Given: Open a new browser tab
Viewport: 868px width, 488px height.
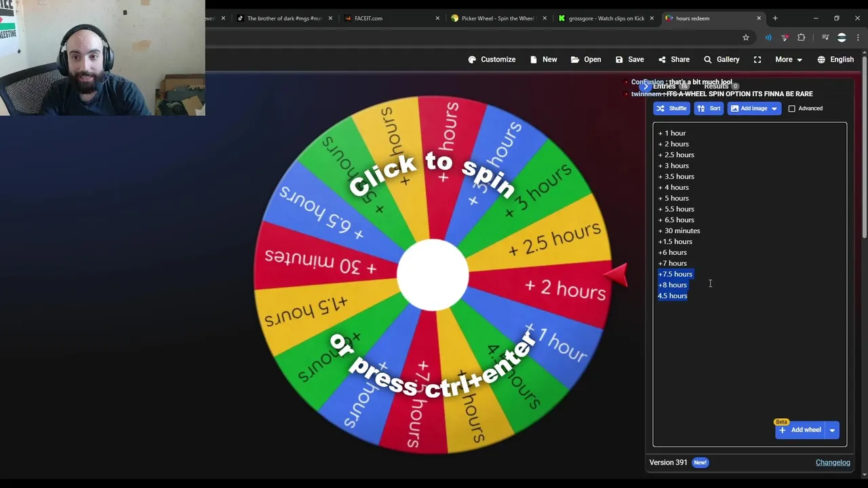Looking at the screenshot, I should click(775, 18).
